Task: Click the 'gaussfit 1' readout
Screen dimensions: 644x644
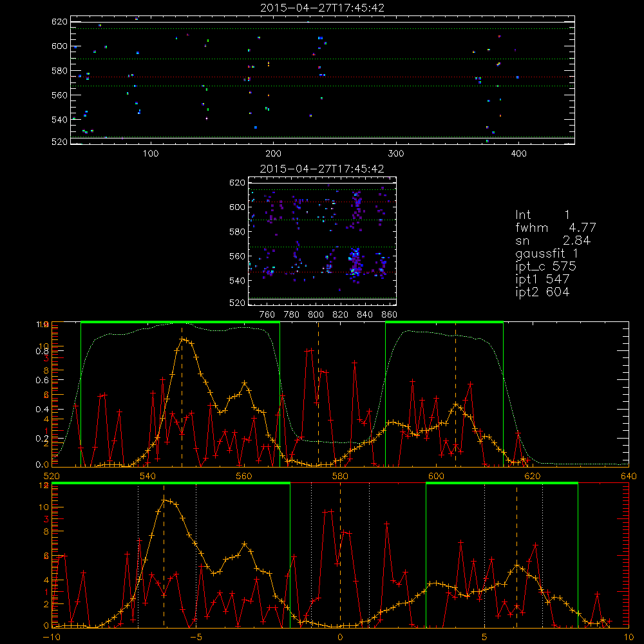Action: 547,253
